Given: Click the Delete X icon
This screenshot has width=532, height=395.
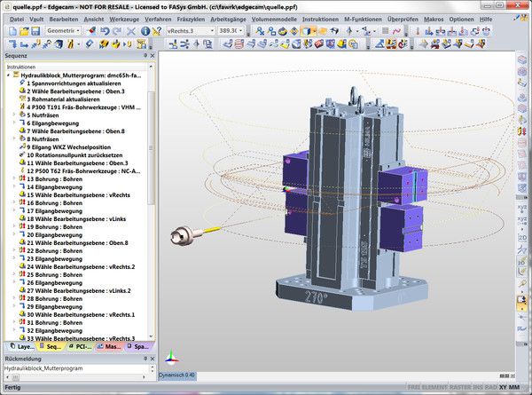Looking at the screenshot, I should [131, 32].
